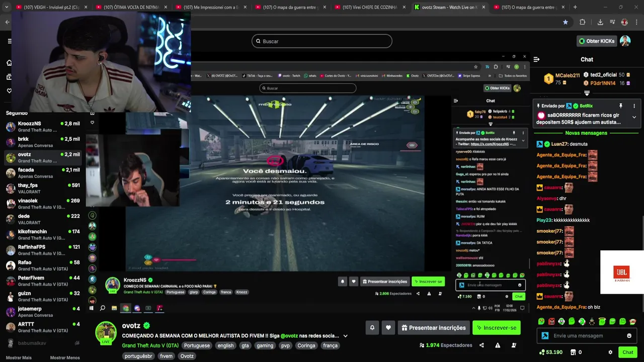Click username MCaleb211 in gift leaderboard

pos(568,75)
